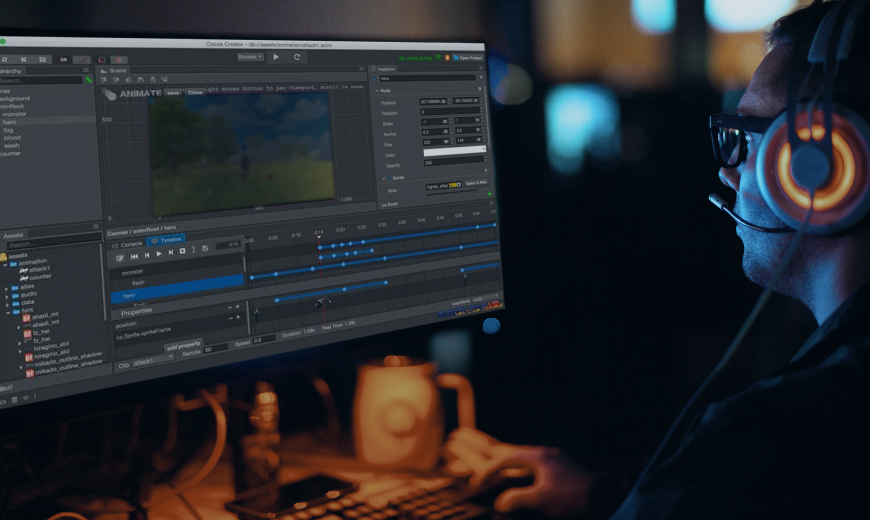Viewport: 870px width, 520px height.
Task: Select the flash row in timeline node list
Action: point(177,278)
